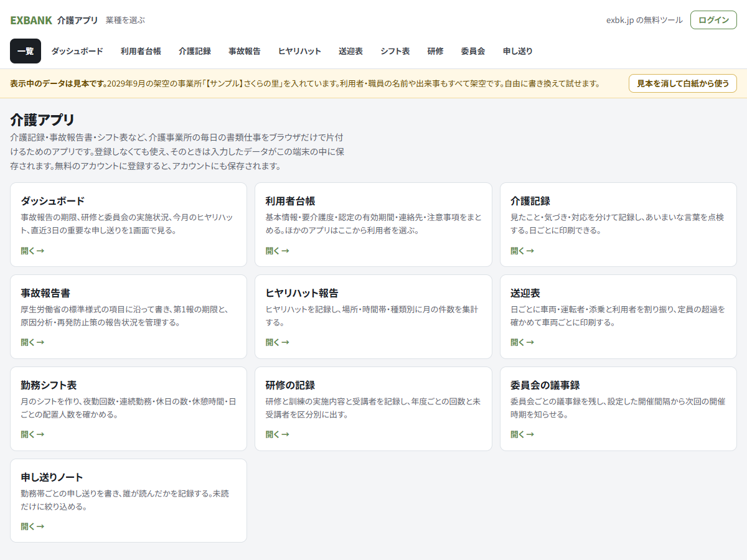Click the 事故報告書 card title
The width and height of the screenshot is (747, 560).
coord(45,293)
